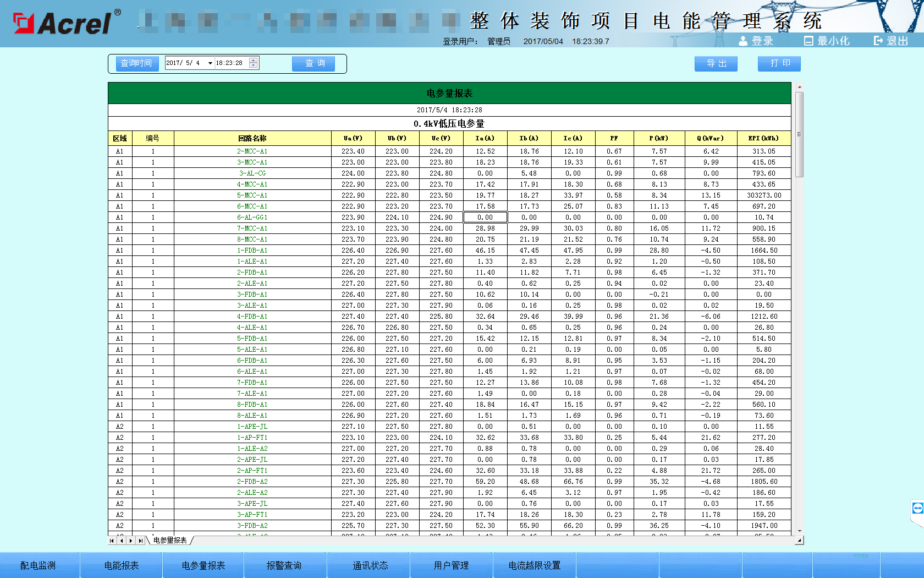Viewport: 924px width, 578px height.
Task: Select the 电参量报表 sheet tab
Action: tap(170, 541)
